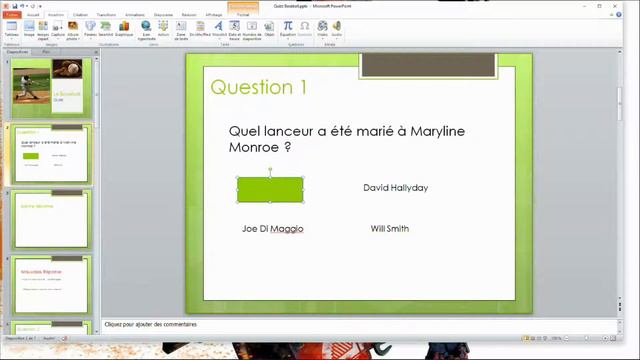
Task: Expand the undo history arrow
Action: point(27,6)
